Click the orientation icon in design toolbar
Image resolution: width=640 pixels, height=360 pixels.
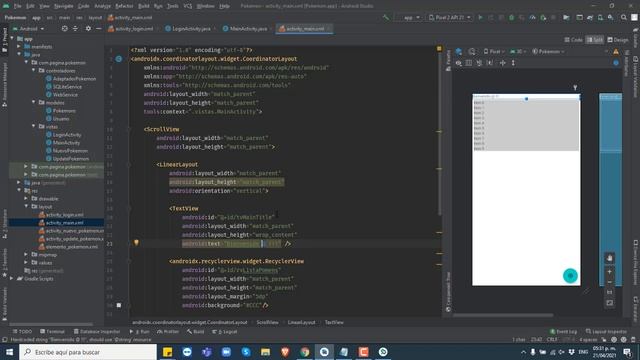pos(472,51)
